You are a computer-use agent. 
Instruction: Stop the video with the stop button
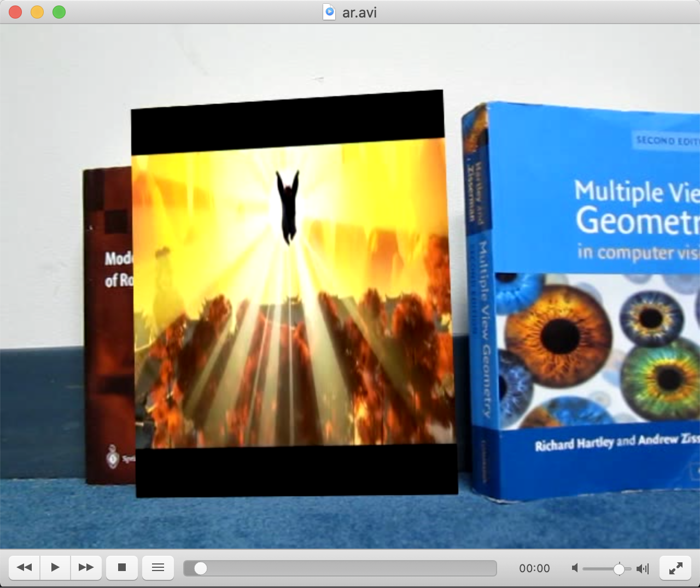click(122, 568)
